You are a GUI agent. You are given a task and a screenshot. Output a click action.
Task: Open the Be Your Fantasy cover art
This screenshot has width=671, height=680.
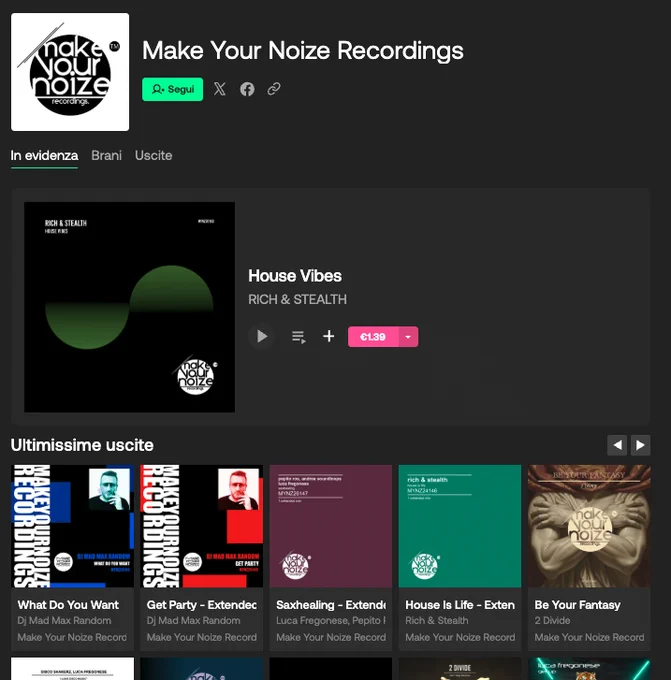point(589,526)
